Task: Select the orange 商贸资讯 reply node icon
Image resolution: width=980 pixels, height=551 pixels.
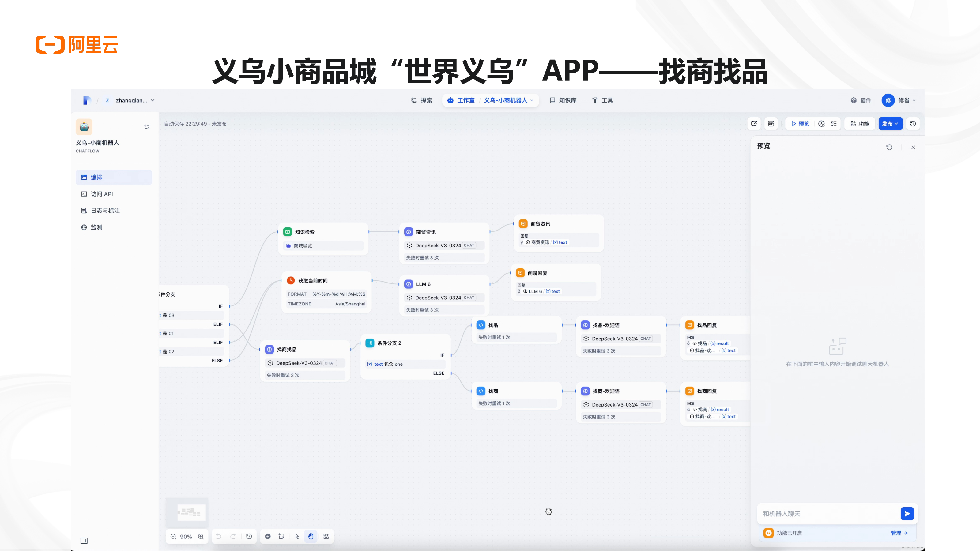Action: pyautogui.click(x=523, y=223)
